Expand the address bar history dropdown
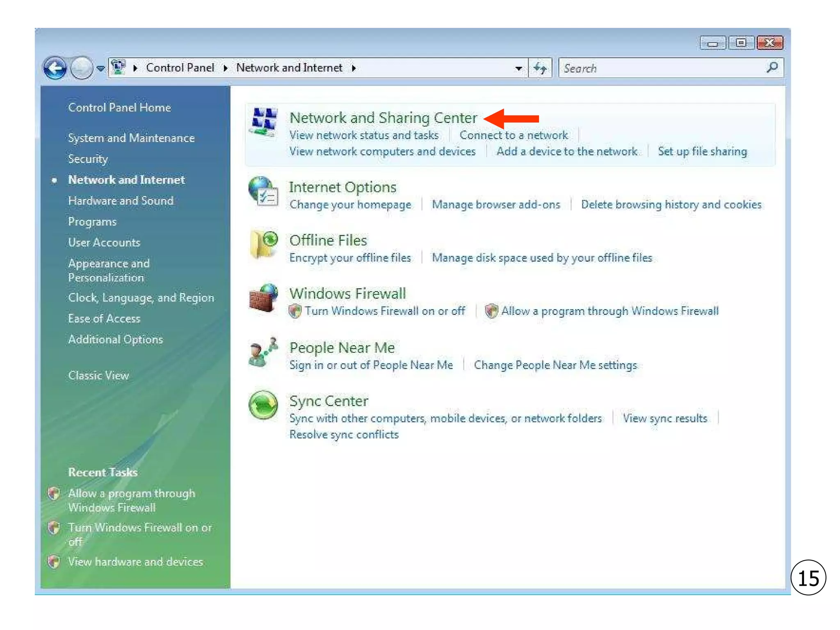The image size is (840, 630). (518, 68)
